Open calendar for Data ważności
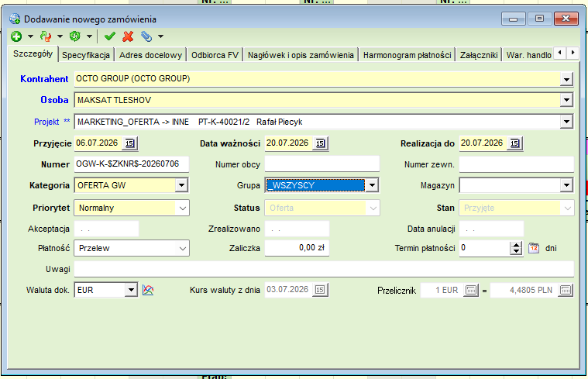 [x=320, y=143]
